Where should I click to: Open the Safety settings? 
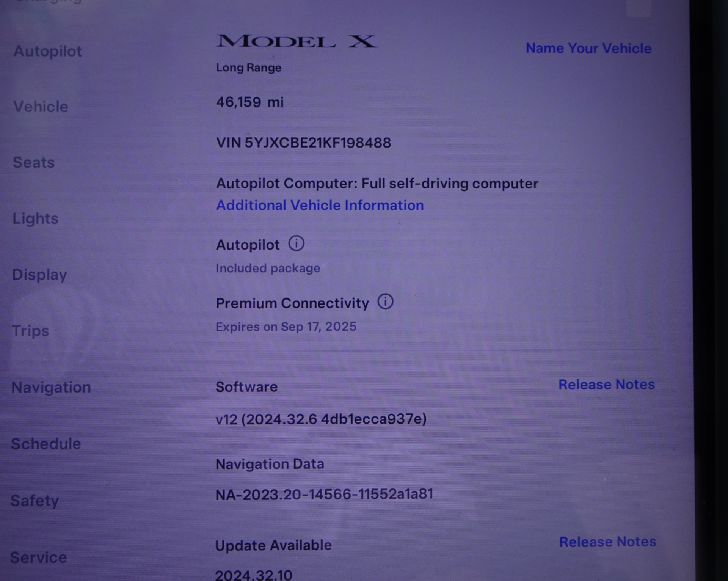pos(35,501)
